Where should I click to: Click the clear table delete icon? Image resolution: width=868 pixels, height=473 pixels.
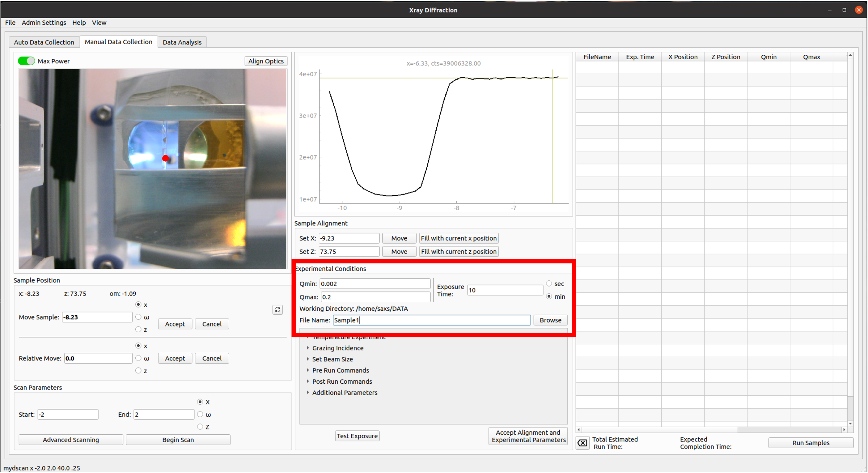click(x=582, y=443)
